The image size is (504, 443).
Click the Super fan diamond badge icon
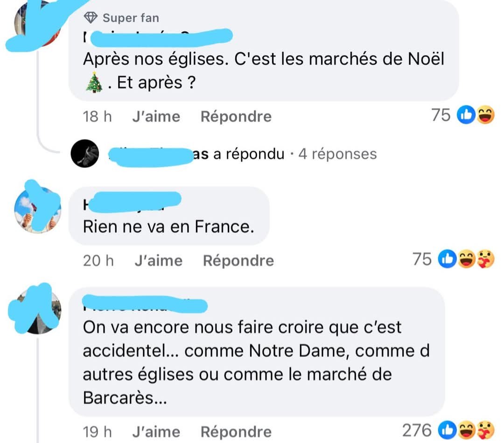[91, 18]
